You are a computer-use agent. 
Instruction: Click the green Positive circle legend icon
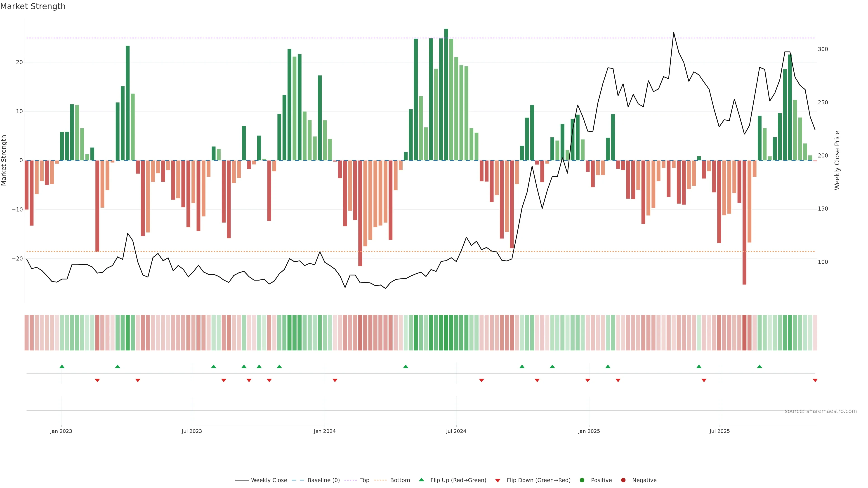pos(582,480)
